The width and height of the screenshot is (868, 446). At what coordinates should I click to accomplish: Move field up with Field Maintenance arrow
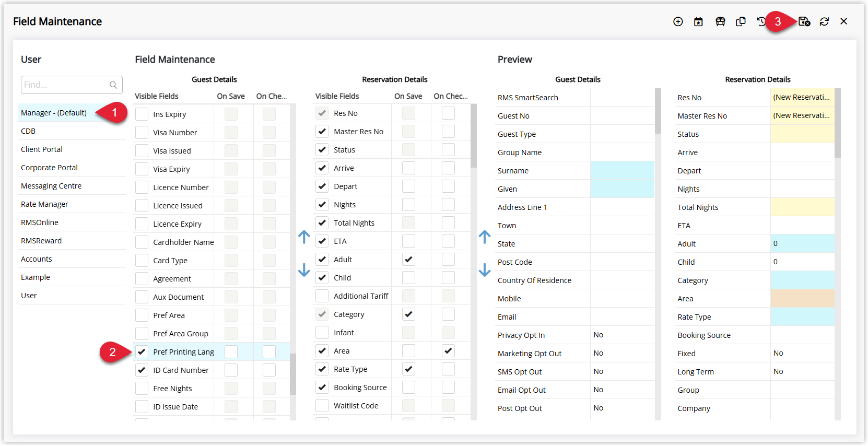pos(304,237)
